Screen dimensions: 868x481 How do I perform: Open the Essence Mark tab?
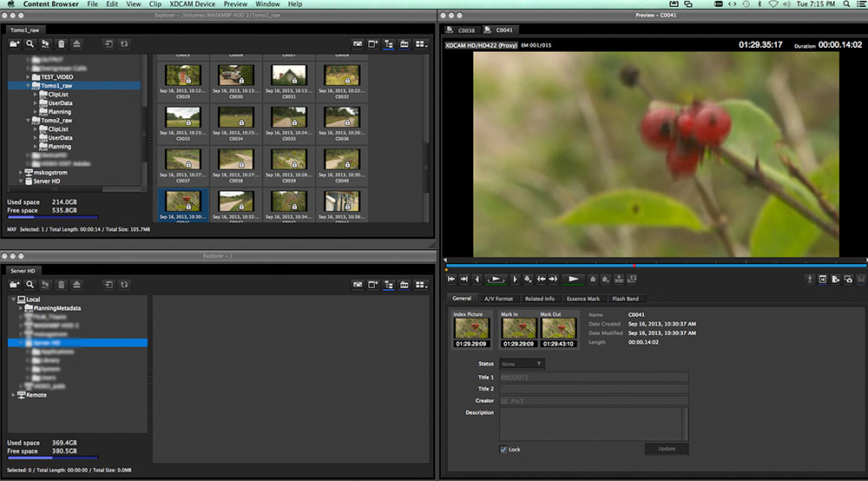(x=583, y=299)
